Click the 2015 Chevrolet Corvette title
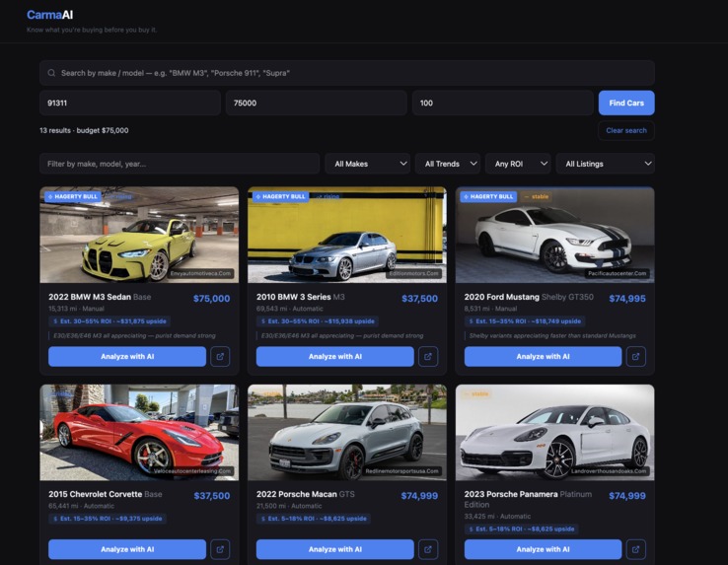Viewport: 728px width, 565px height. 95,494
